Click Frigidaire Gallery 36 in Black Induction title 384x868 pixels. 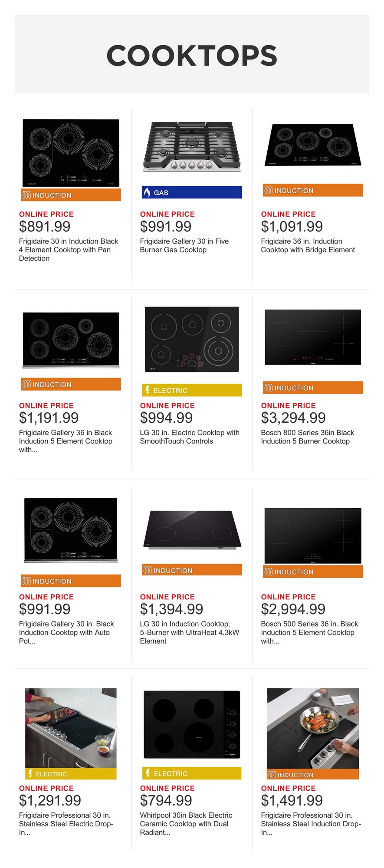pyautogui.click(x=66, y=437)
